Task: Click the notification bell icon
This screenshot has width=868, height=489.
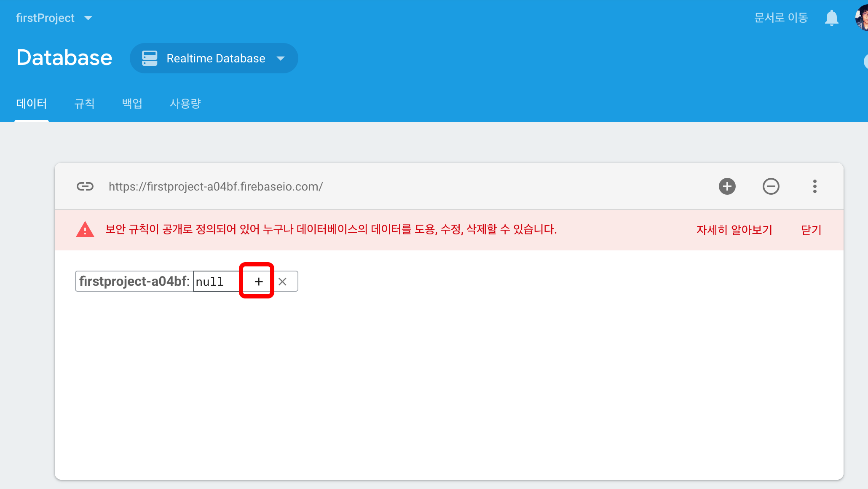Action: (831, 18)
